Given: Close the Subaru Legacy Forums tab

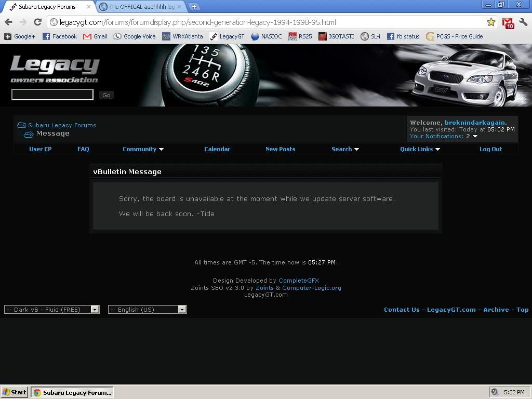Looking at the screenshot, I should 89,7.
